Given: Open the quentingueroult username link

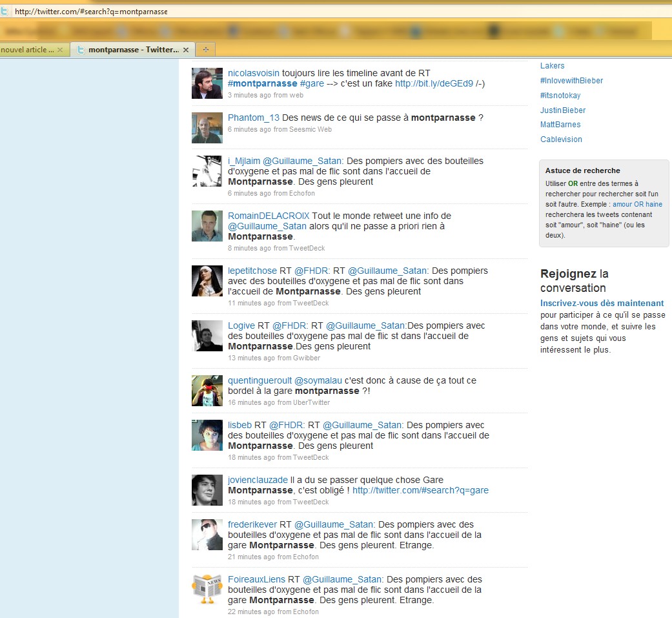Looking at the screenshot, I should click(260, 381).
